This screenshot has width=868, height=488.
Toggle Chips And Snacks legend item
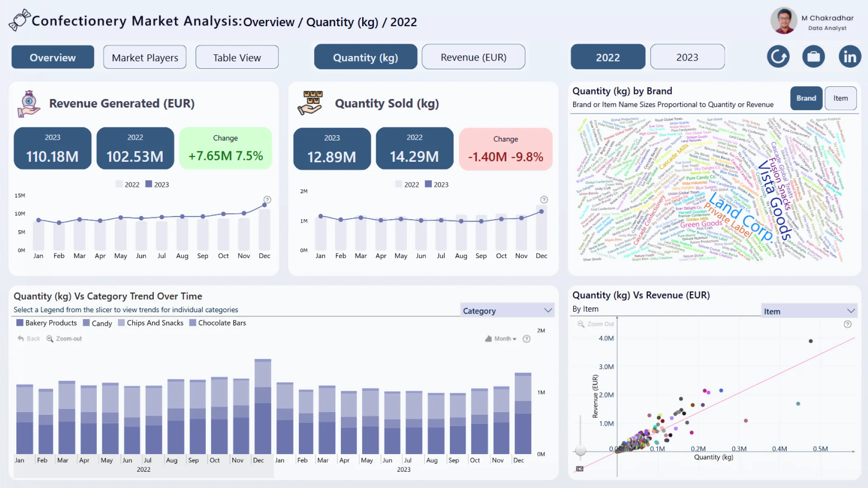(x=151, y=323)
